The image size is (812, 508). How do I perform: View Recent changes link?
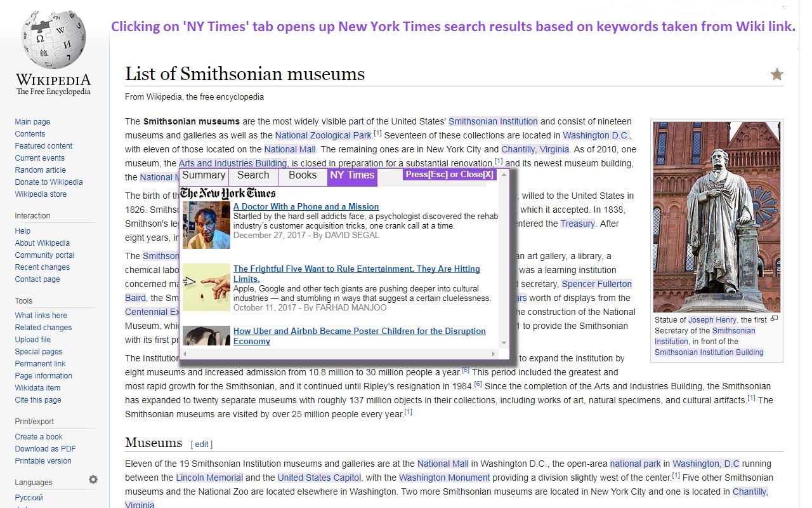coord(43,267)
